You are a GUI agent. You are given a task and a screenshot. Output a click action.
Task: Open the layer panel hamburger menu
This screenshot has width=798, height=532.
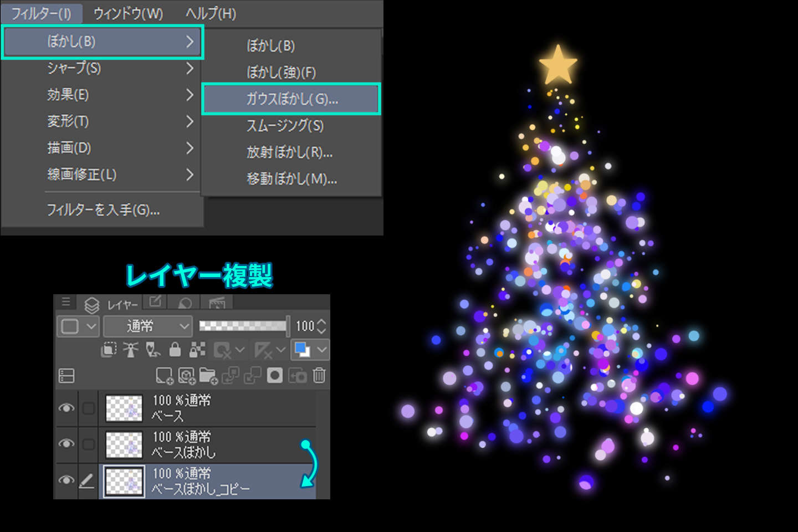click(x=66, y=302)
